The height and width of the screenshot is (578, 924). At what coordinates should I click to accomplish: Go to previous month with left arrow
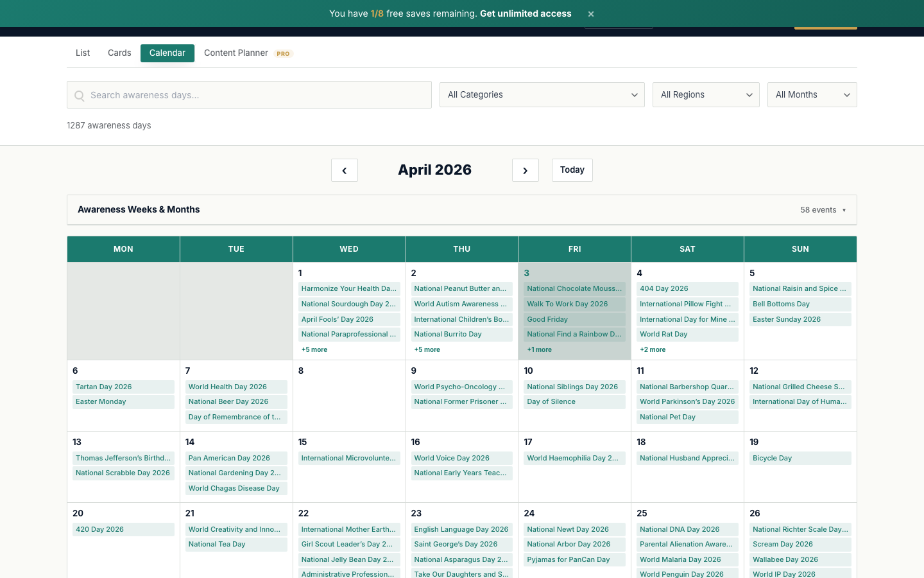pos(345,170)
